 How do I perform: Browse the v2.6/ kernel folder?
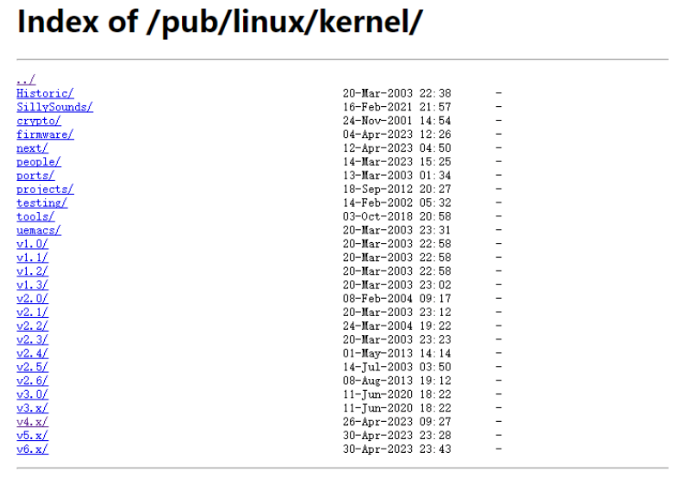pos(32,380)
